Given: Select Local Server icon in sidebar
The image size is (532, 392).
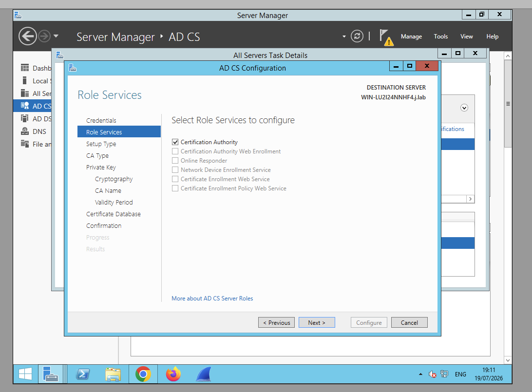Looking at the screenshot, I should tap(24, 80).
